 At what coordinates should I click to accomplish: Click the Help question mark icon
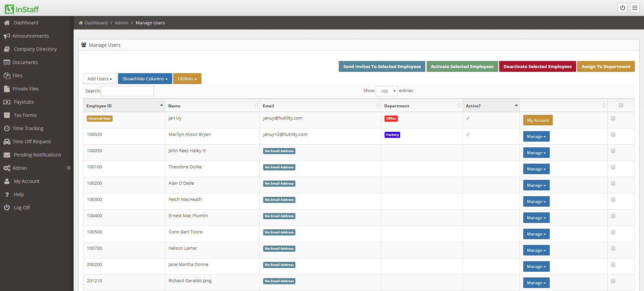(x=7, y=194)
